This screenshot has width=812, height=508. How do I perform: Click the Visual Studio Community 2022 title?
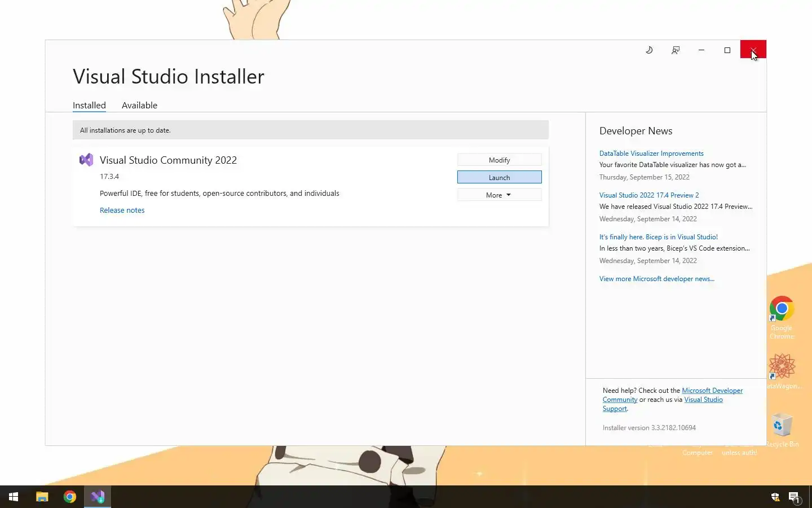168,160
